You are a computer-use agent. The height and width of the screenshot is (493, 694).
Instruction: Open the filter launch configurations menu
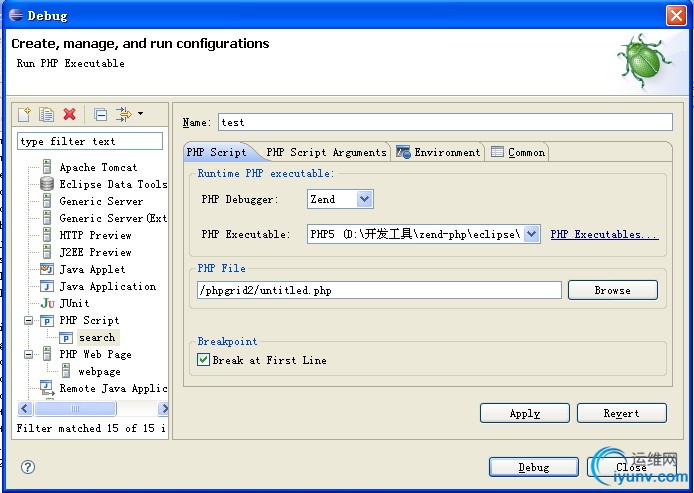click(140, 114)
